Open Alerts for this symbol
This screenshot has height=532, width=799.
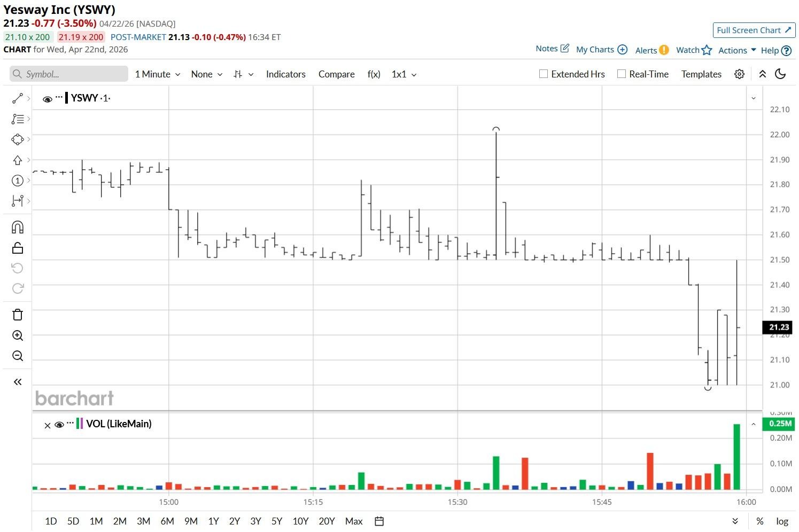coord(652,50)
